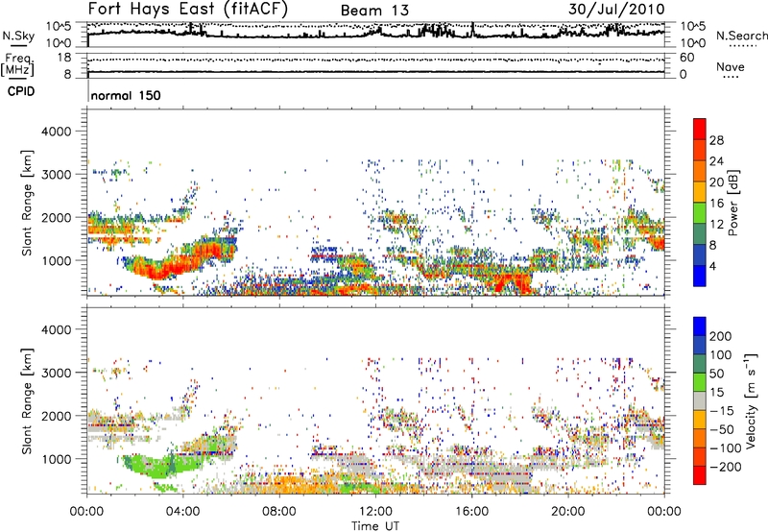The image size is (768, 532).
Task: Click the 'N.Search' legend label
Action: (x=741, y=36)
